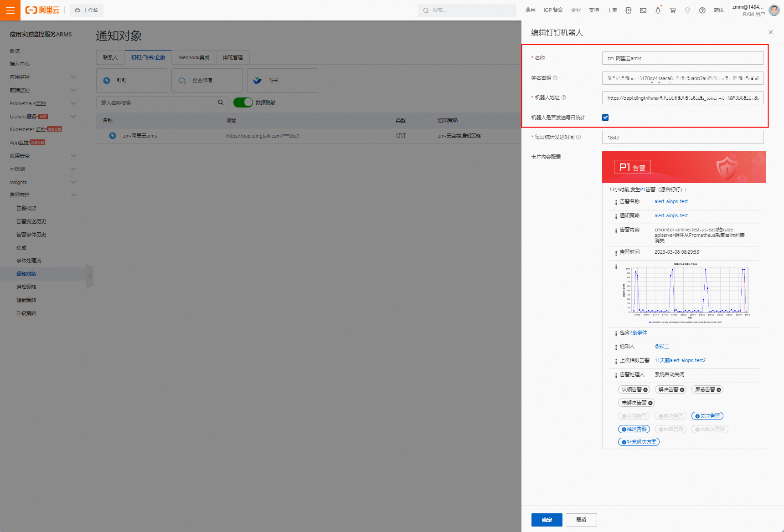Click into the 机器人地址 input field
784x532 pixels.
point(682,98)
